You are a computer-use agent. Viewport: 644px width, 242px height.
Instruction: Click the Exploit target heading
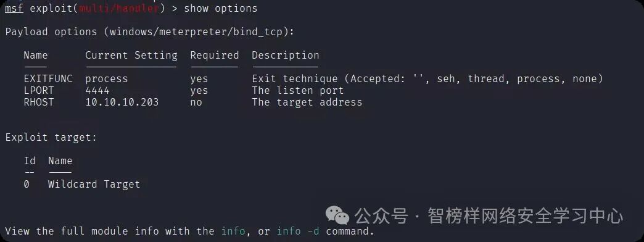click(x=51, y=137)
